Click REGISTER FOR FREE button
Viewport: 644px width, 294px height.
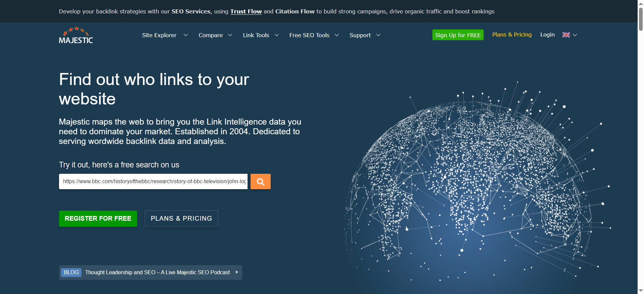98,219
